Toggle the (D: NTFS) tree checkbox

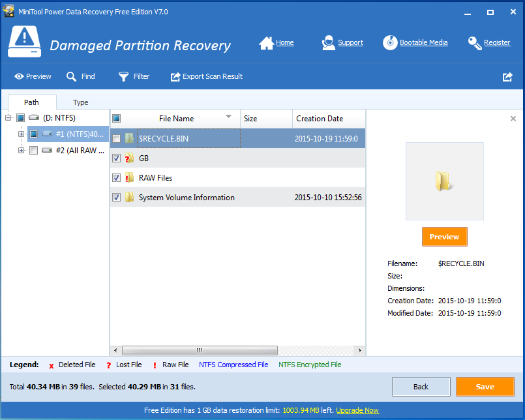point(20,117)
